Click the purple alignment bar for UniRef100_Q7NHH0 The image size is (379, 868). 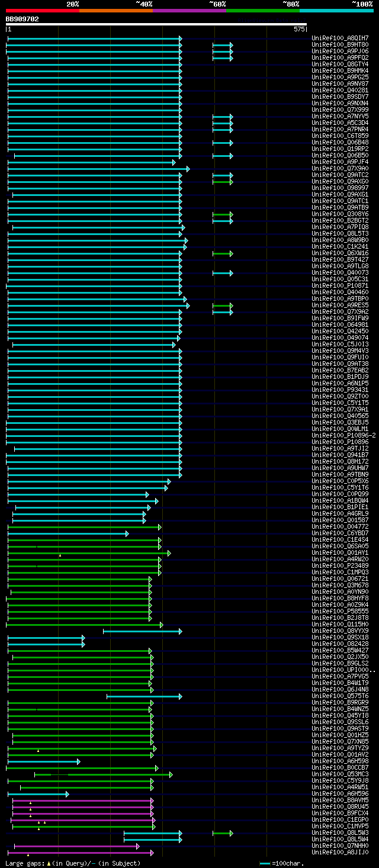pyautogui.click(x=77, y=846)
